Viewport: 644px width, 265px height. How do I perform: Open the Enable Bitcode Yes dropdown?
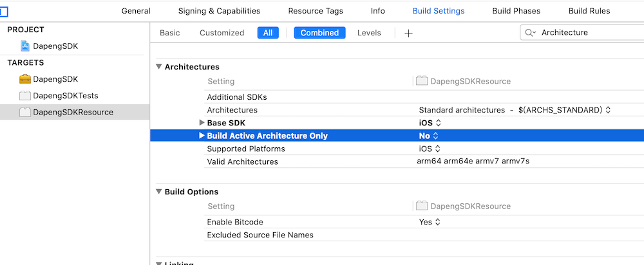tap(430, 222)
